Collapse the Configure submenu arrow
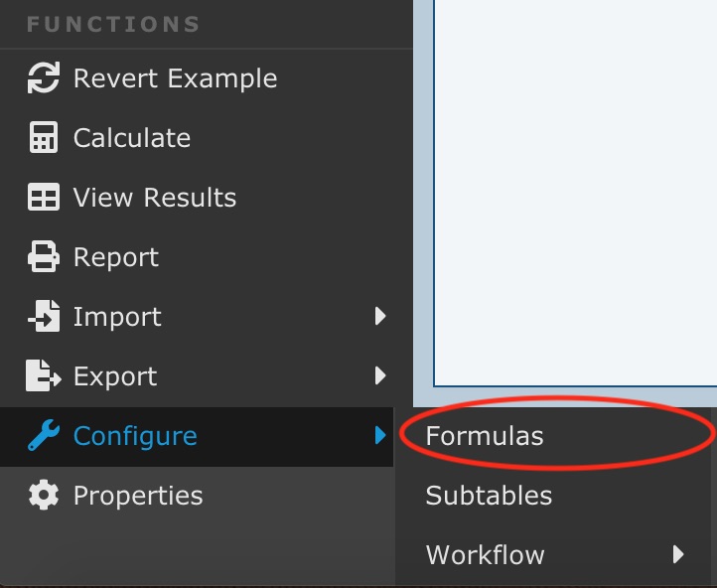This screenshot has width=717, height=588. coord(379,436)
